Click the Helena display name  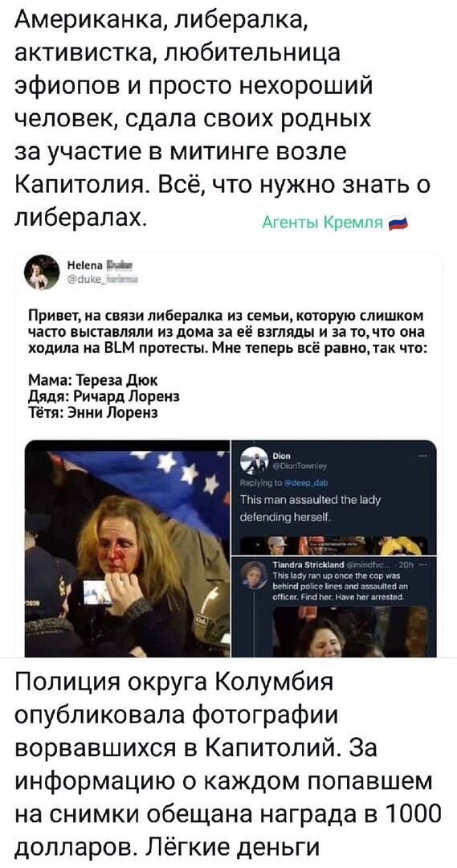(102, 264)
